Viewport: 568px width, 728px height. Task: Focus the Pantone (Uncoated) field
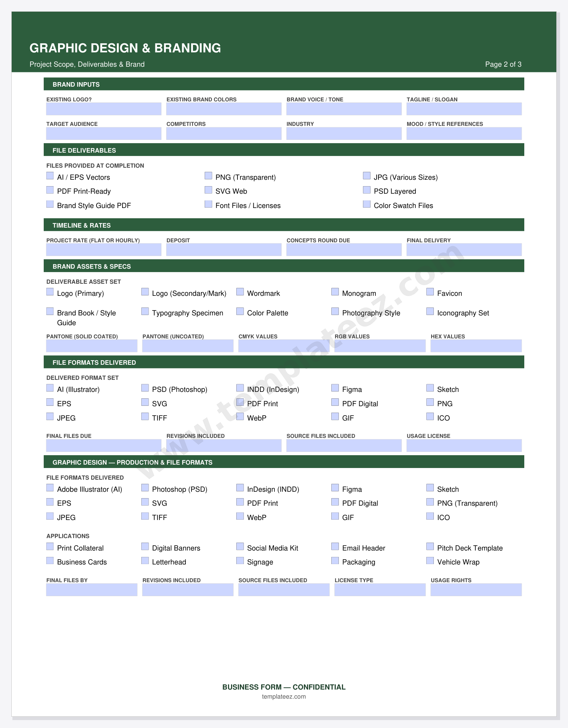coord(188,346)
